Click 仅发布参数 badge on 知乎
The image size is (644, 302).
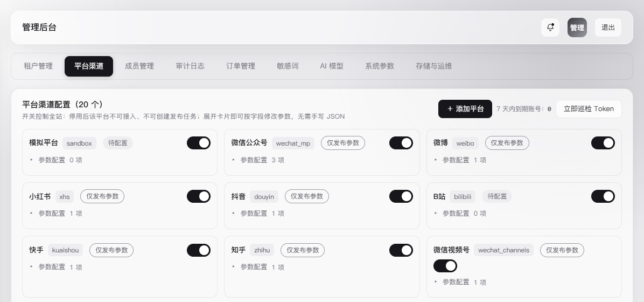tap(303, 250)
